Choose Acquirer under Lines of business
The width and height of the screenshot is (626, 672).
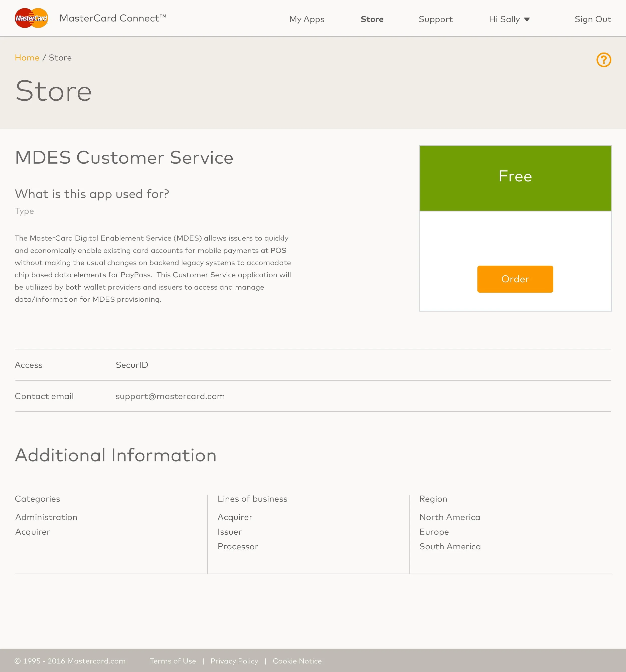(x=235, y=517)
